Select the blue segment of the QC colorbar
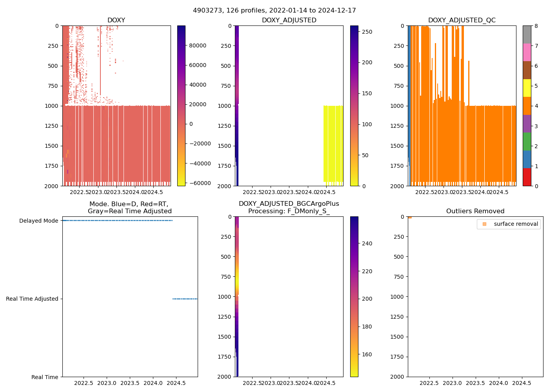The image size is (549, 392). (x=527, y=159)
